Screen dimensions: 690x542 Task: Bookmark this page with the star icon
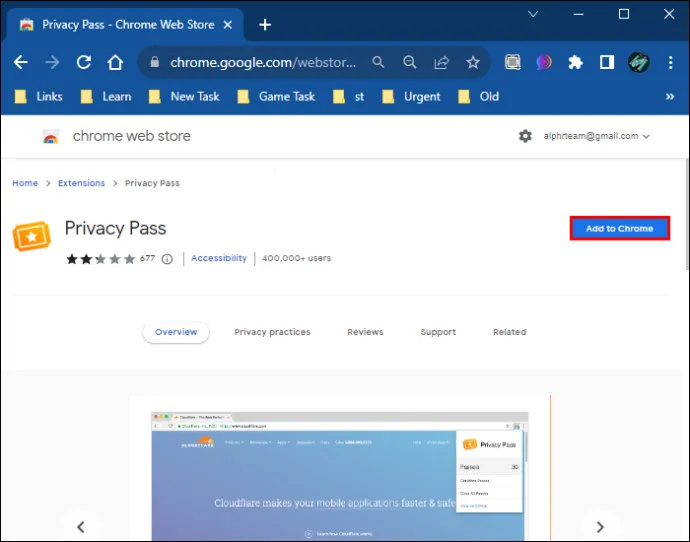[473, 62]
